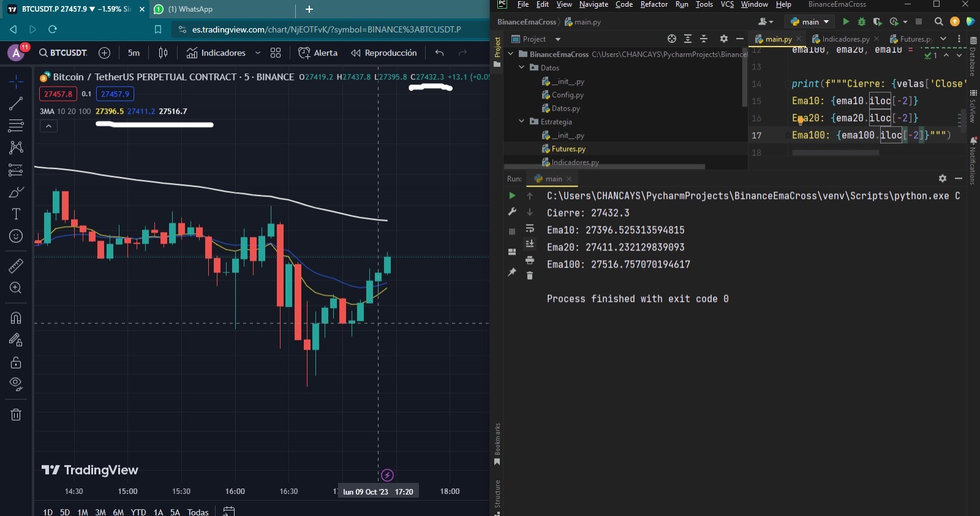Clear the Run console output with trash
The image size is (980, 516).
coord(530,275)
